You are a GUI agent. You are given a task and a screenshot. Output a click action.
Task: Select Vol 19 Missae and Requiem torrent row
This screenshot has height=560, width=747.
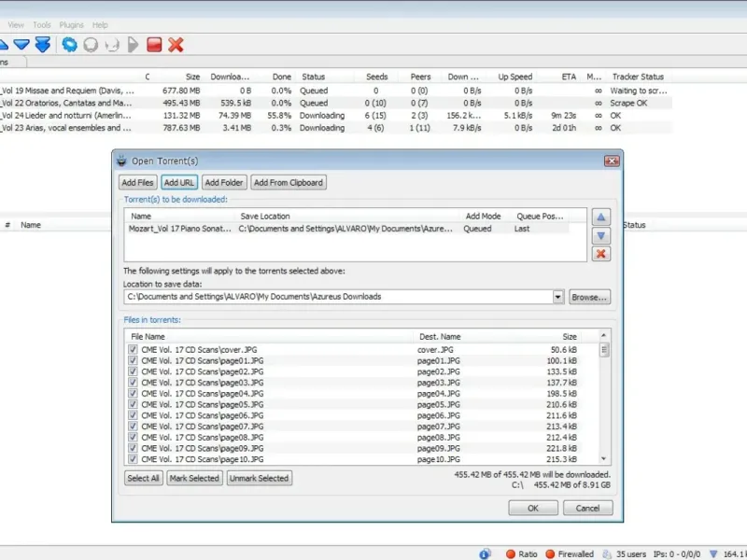point(336,91)
